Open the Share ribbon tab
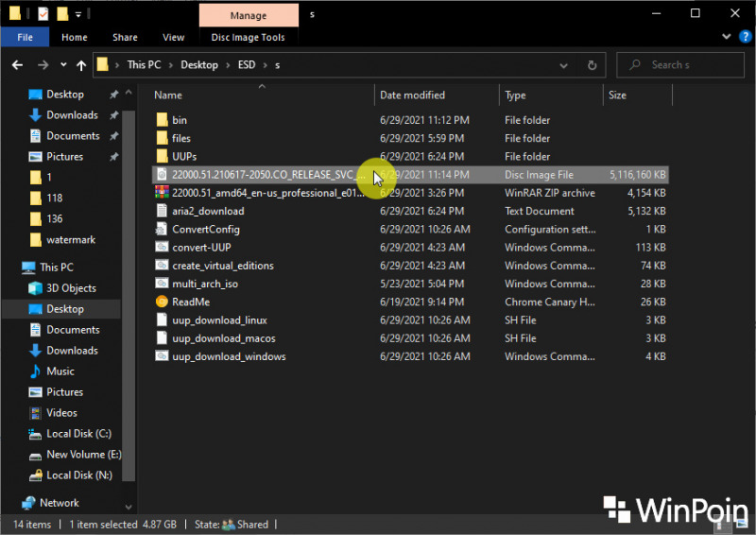 tap(125, 37)
